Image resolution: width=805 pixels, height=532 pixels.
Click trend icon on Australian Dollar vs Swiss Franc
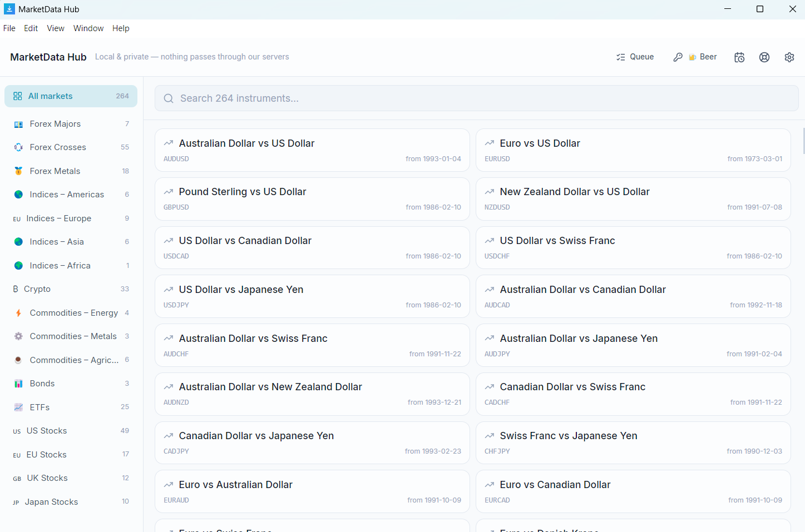169,339
